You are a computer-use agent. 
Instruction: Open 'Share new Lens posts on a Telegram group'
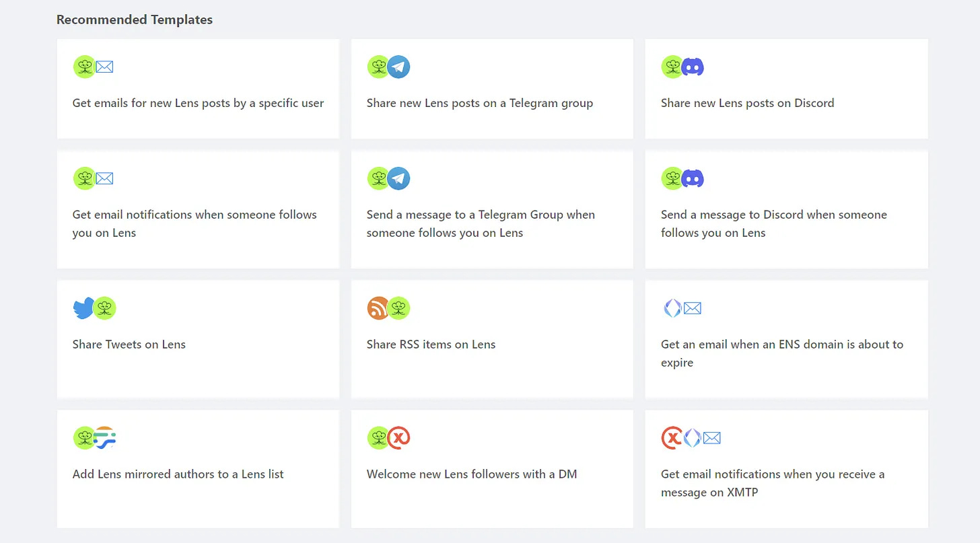(x=492, y=89)
